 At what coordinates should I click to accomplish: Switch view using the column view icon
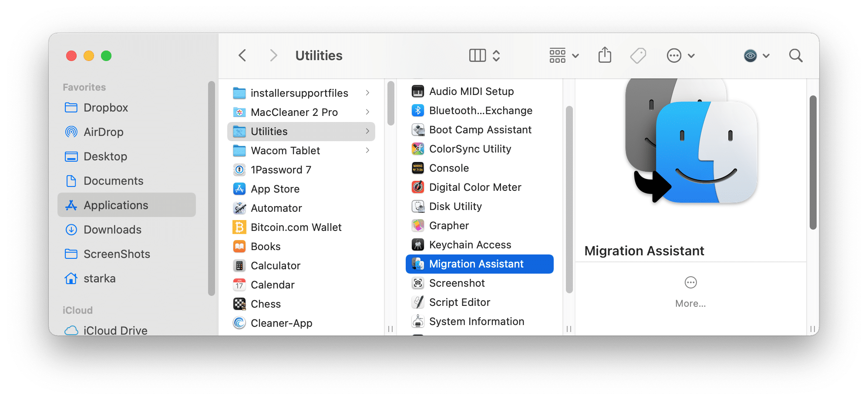pyautogui.click(x=477, y=56)
